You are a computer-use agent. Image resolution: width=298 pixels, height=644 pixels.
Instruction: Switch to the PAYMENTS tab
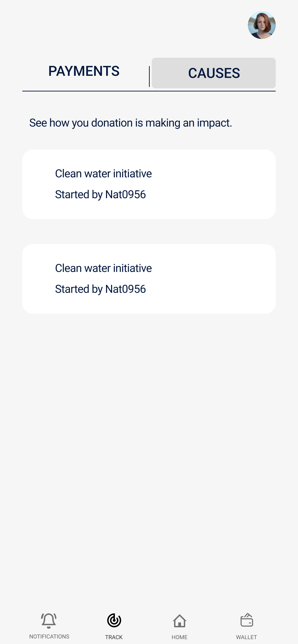click(84, 71)
